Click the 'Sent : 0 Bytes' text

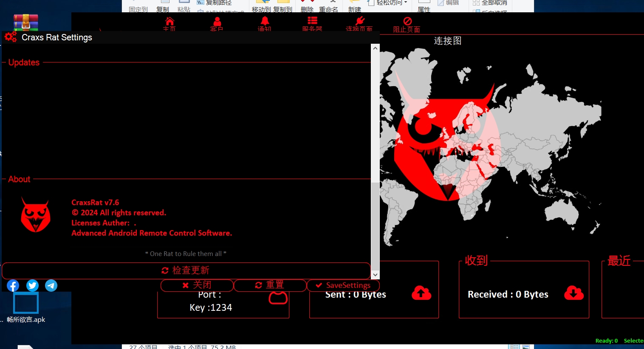(356, 294)
